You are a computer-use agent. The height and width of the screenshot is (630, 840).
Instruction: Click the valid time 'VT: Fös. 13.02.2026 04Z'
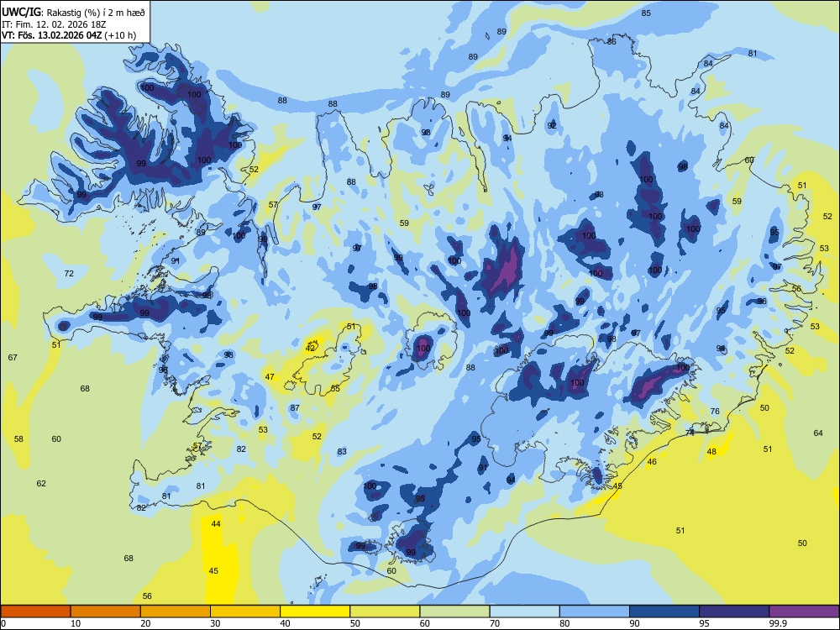click(52, 35)
